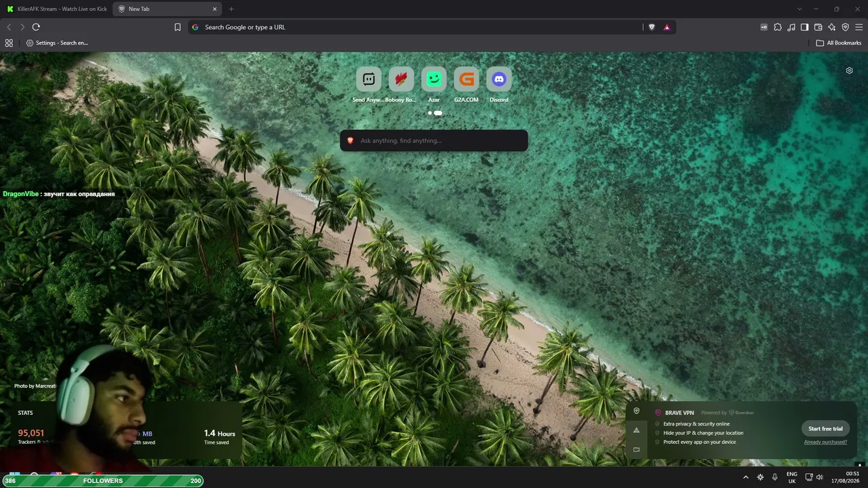
Task: Open new tab page customize gear
Action: [x=849, y=70]
